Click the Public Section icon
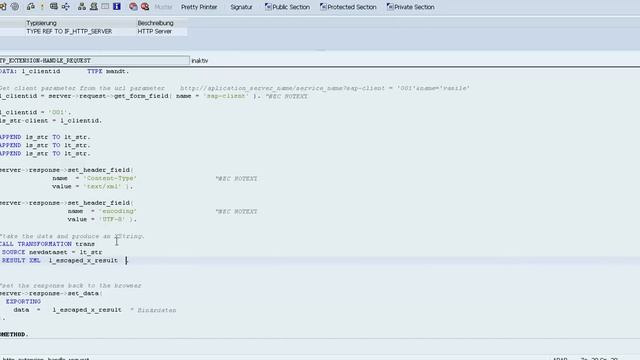This screenshot has height=360, width=640. coord(268,7)
